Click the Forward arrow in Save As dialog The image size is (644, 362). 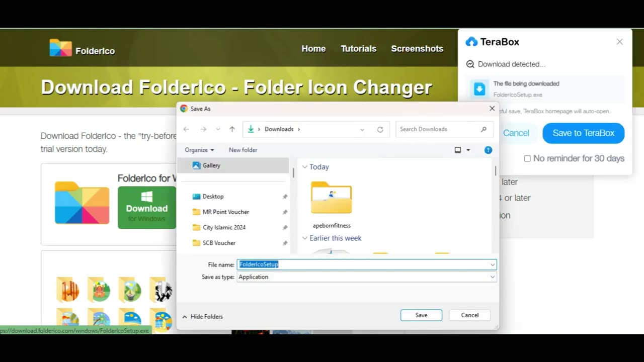click(x=203, y=129)
